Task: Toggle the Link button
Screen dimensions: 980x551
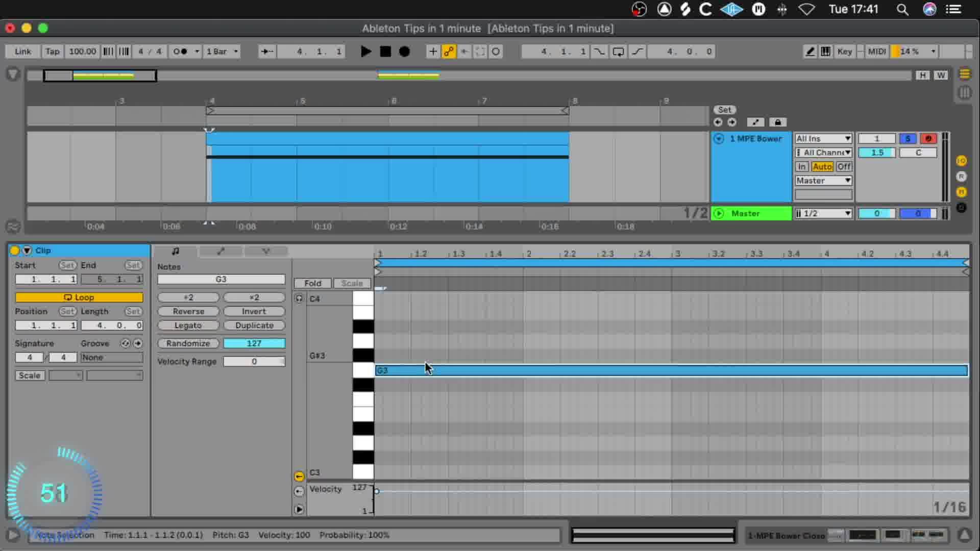Action: tap(23, 52)
